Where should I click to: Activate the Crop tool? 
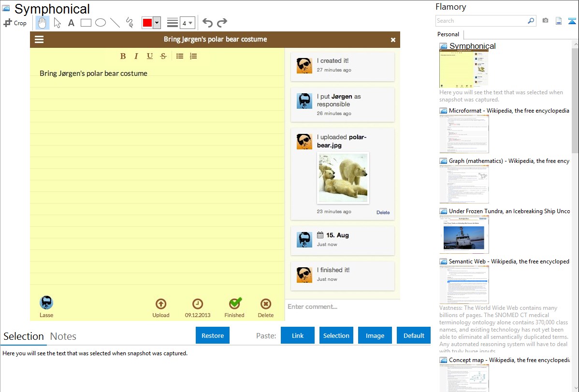15,23
